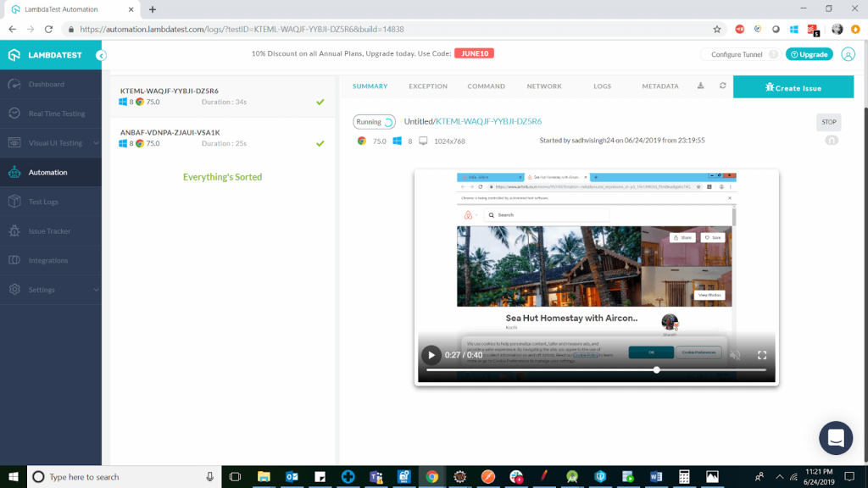Image resolution: width=868 pixels, height=488 pixels.
Task: Refresh the test session with the refresh icon
Action: tap(722, 85)
